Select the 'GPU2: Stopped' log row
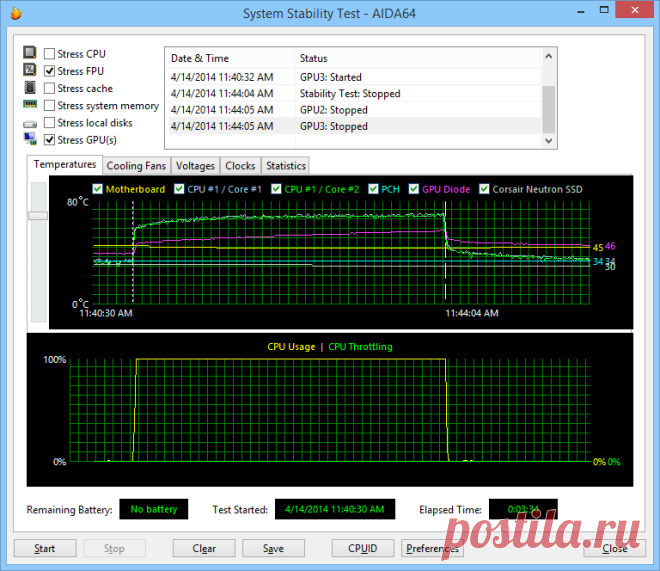 coord(354,110)
